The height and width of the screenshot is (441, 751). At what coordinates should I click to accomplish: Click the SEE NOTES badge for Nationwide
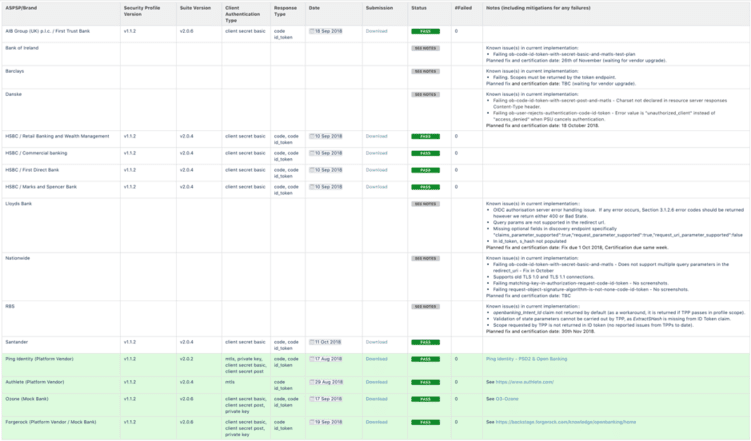[425, 259]
